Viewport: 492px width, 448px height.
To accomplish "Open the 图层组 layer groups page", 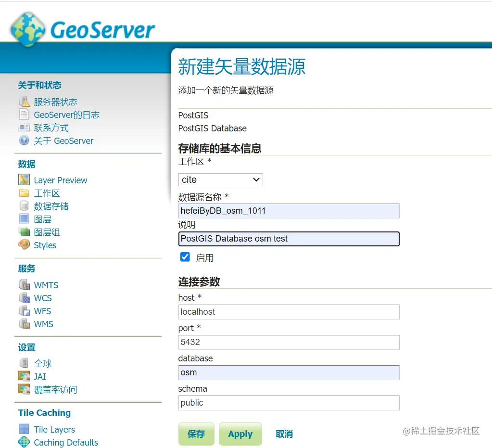I will [x=47, y=232].
